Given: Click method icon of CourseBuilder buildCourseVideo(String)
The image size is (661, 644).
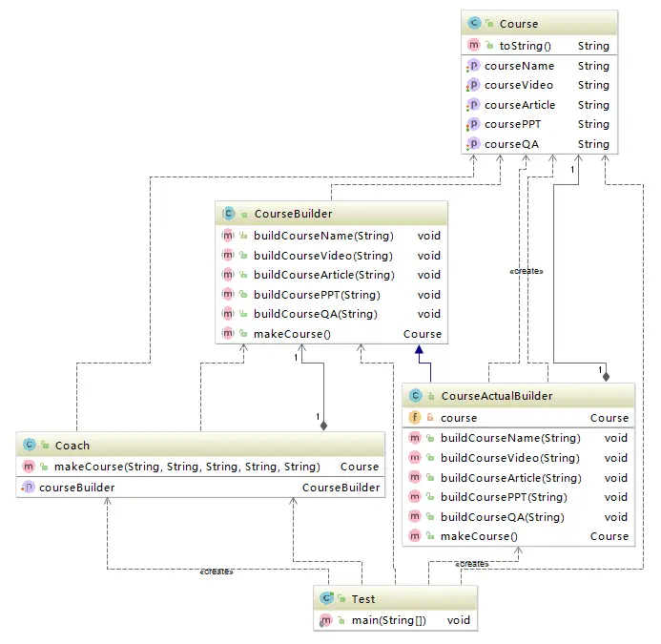Looking at the screenshot, I should click(x=228, y=255).
